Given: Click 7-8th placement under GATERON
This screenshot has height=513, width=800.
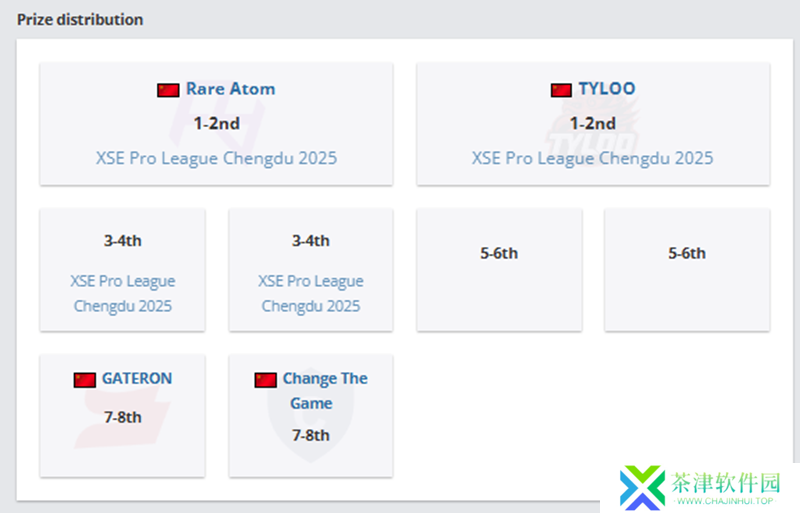Looking at the screenshot, I should (122, 418).
